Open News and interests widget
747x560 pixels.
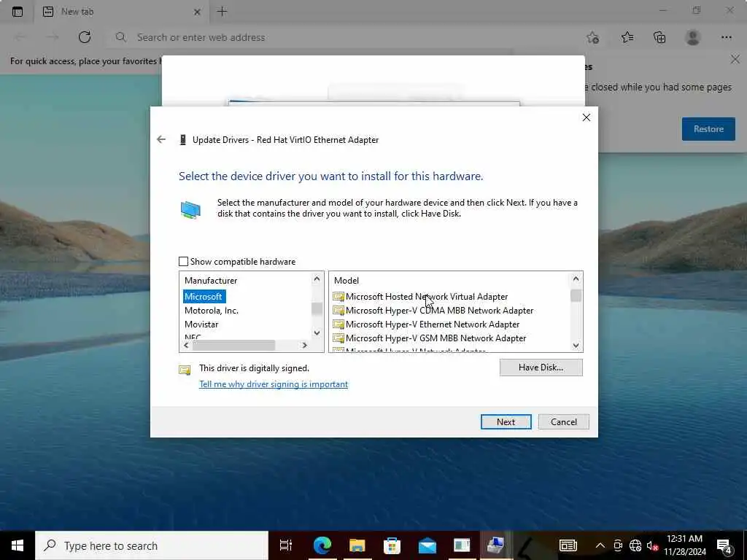pos(568,545)
